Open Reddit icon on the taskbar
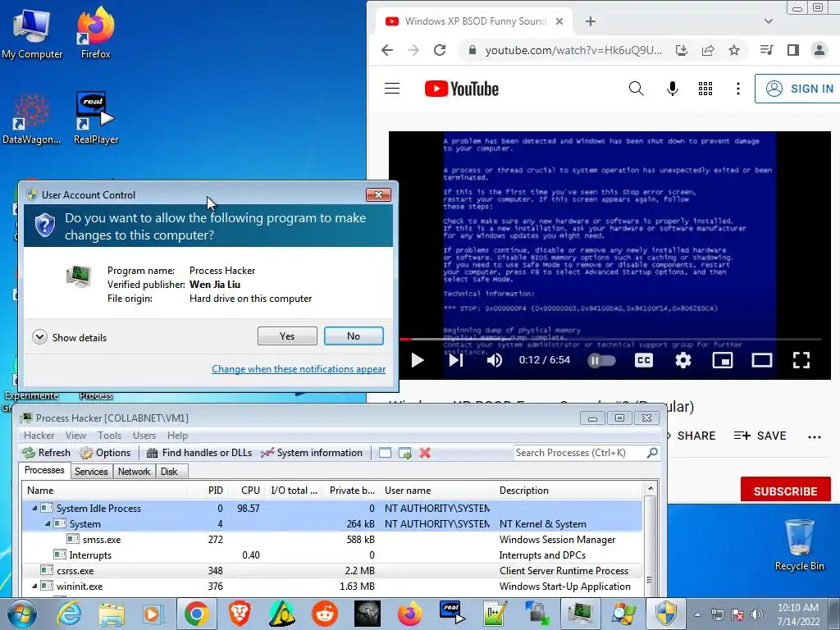 point(325,614)
